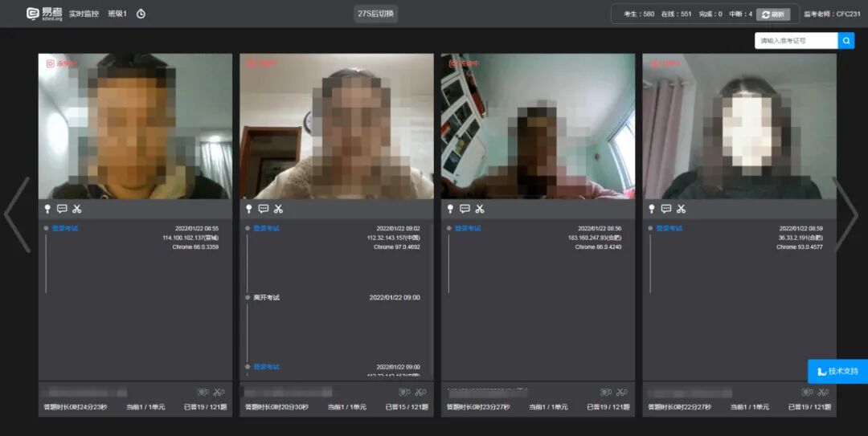Click the Chrome 97.0.4692 browser text
868x436 pixels.
pyautogui.click(x=397, y=247)
